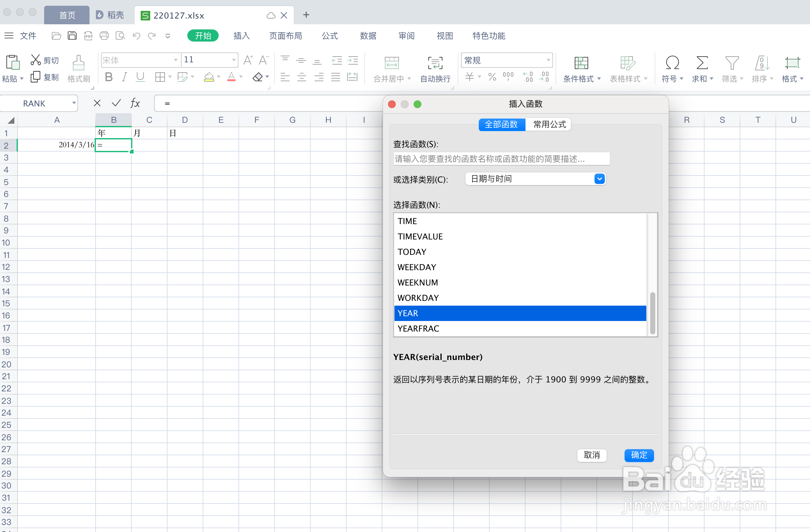
Task: Click the Format Painter brush icon
Action: coord(78,63)
